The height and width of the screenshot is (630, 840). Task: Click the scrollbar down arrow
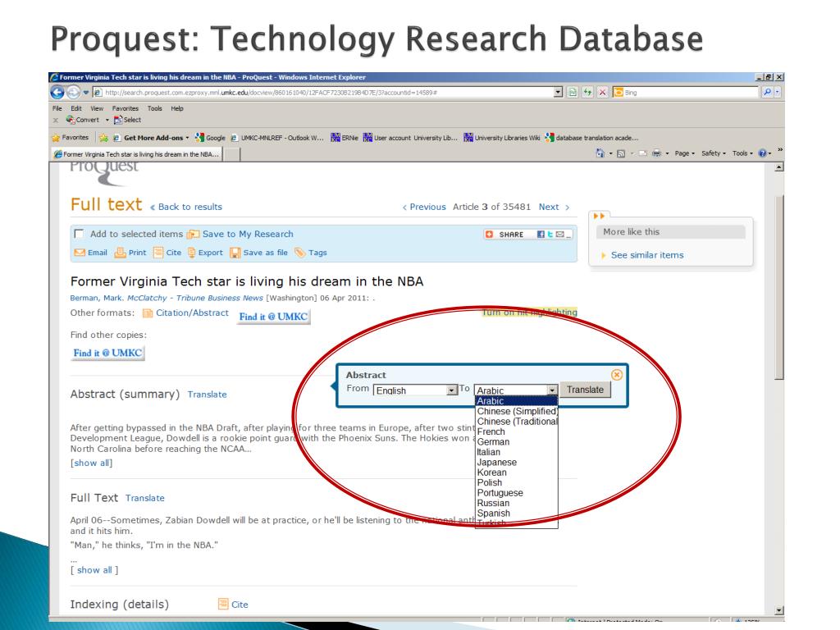click(779, 610)
